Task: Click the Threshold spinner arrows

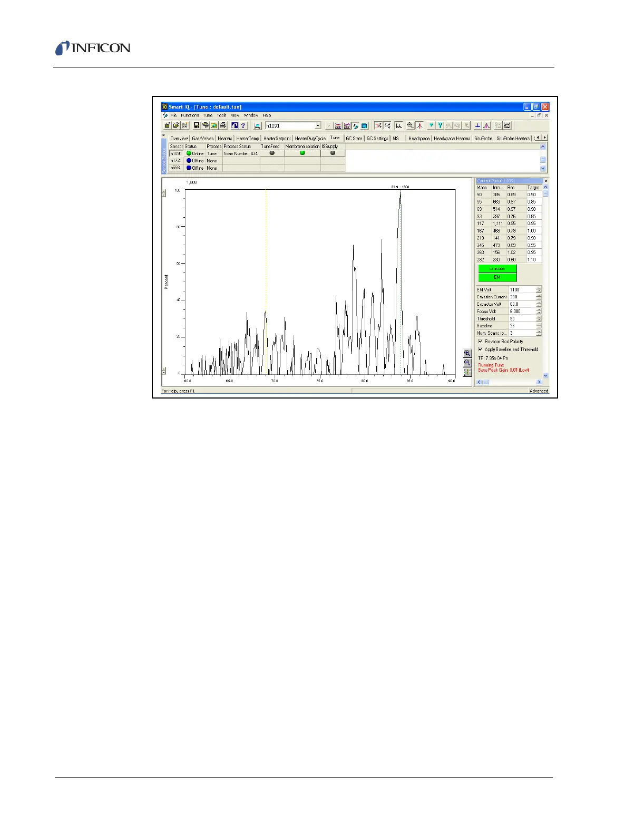Action: click(x=539, y=318)
